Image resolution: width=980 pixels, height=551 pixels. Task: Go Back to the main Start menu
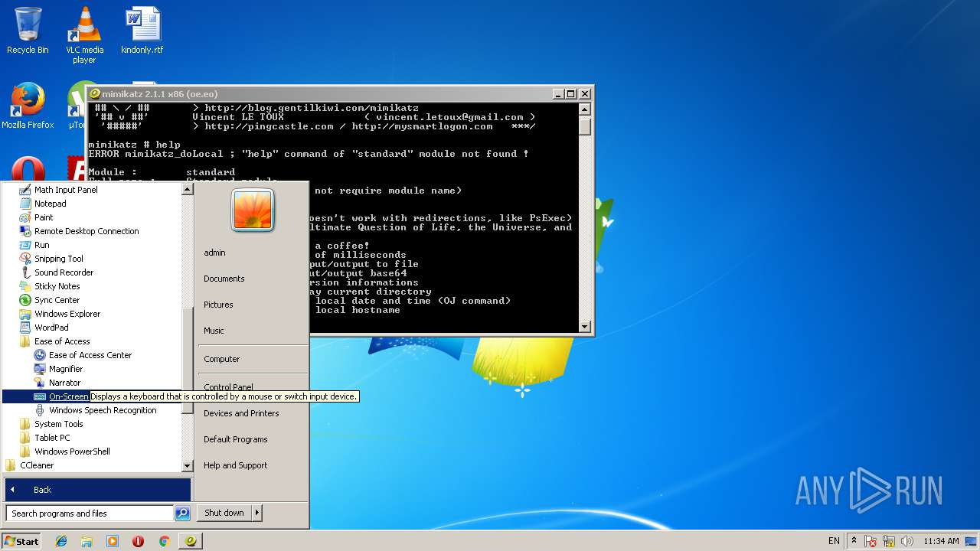click(x=97, y=490)
